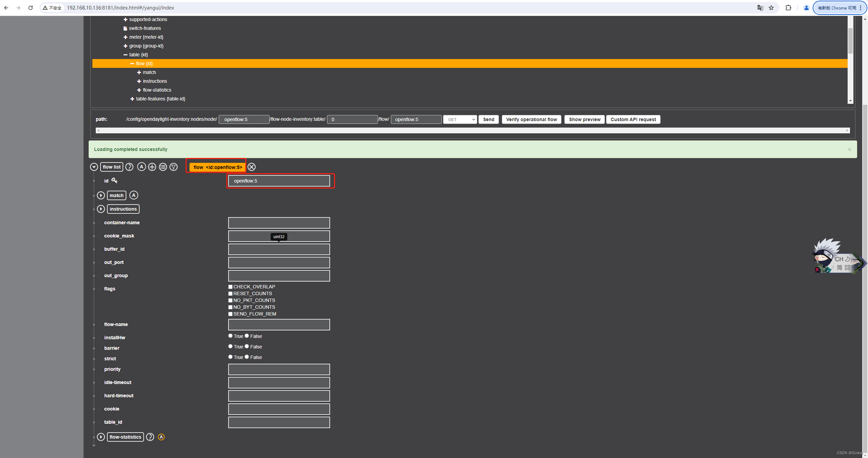The height and width of the screenshot is (458, 868).
Task: Click the orange A icon beside flow-statistics
Action: click(x=161, y=437)
